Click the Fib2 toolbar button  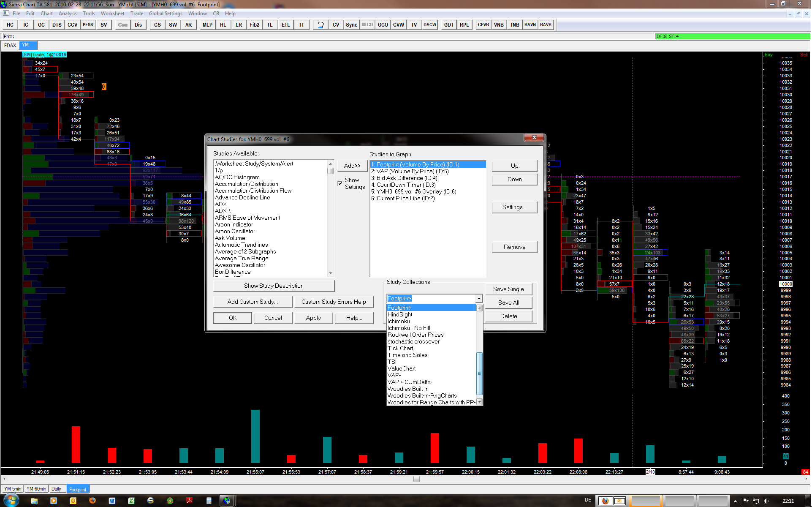[255, 25]
